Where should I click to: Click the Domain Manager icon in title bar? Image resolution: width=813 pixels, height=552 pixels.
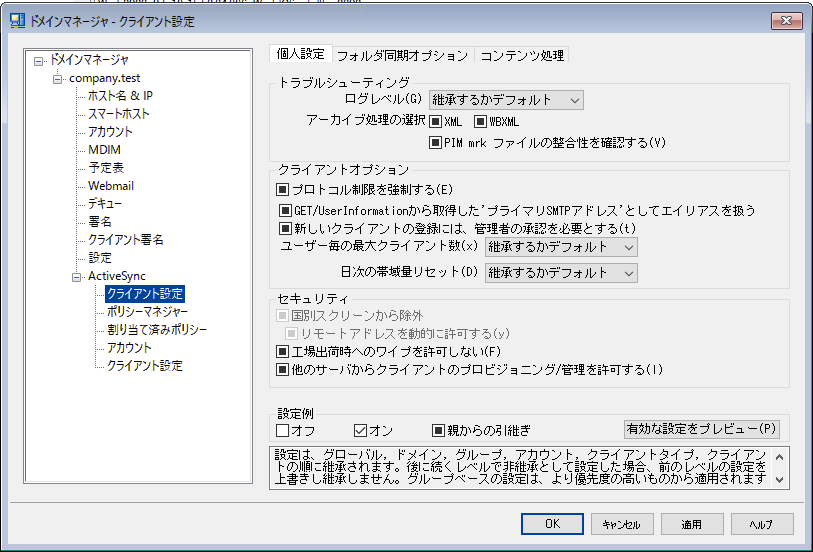(x=15, y=20)
